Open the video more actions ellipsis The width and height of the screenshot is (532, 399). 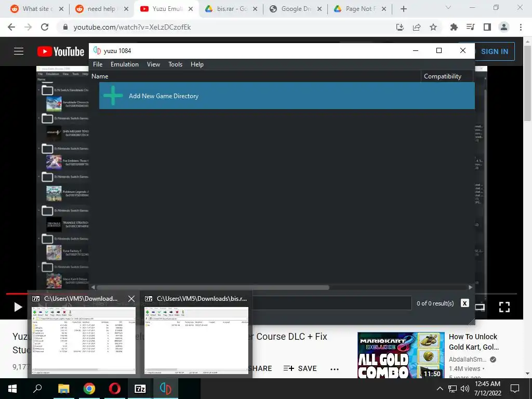[x=335, y=369]
